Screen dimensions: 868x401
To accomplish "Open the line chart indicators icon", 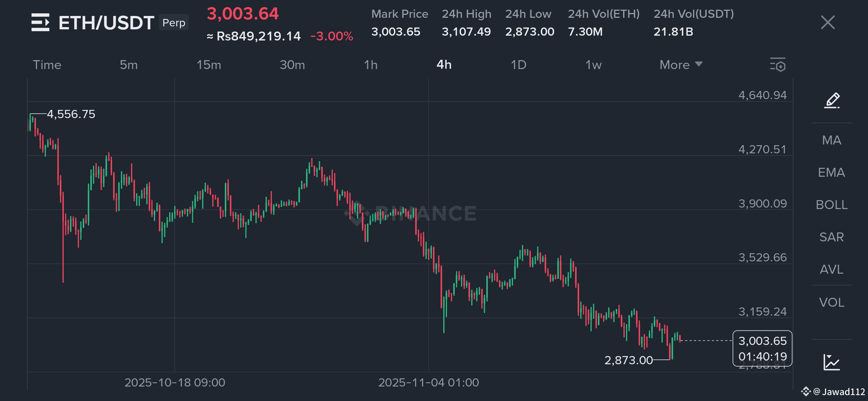I will pos(832,362).
